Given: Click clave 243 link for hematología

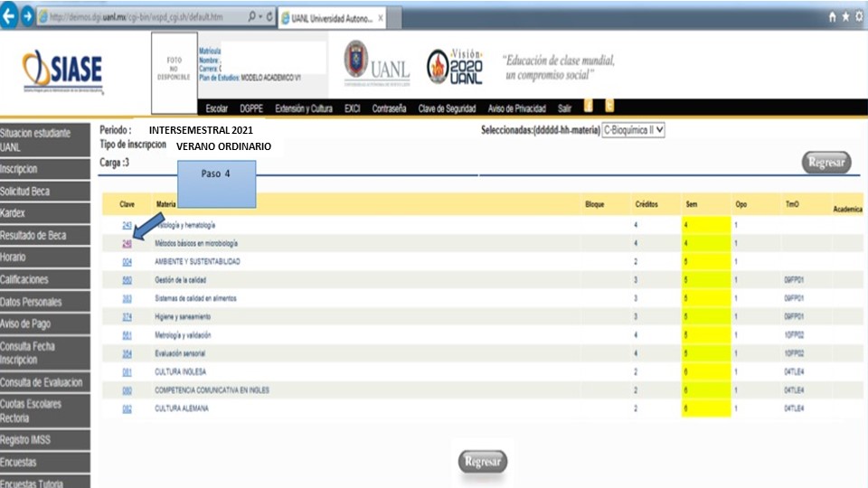Looking at the screenshot, I should [x=127, y=225].
